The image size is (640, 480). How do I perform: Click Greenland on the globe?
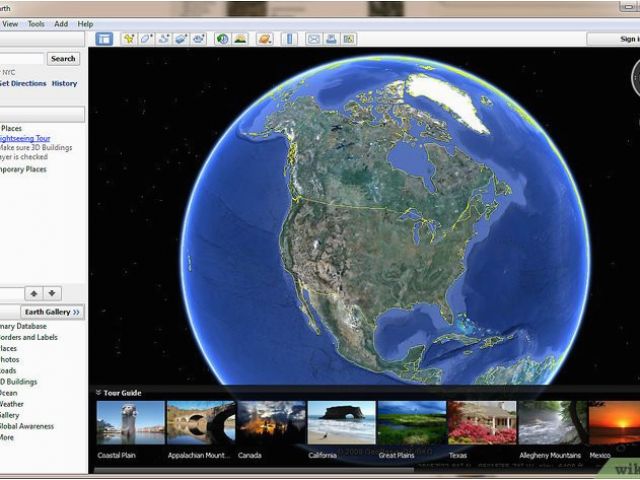(x=449, y=100)
